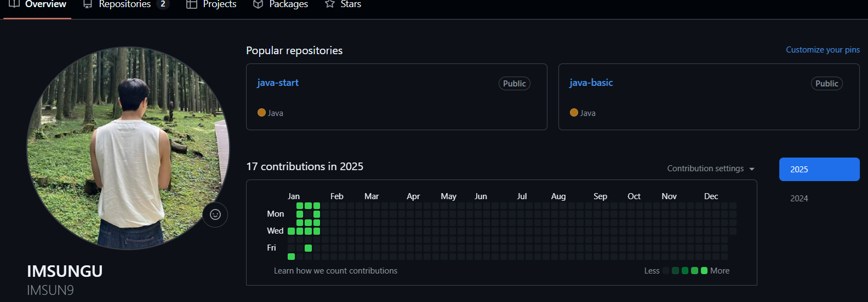Open the java-basic repository link

591,83
